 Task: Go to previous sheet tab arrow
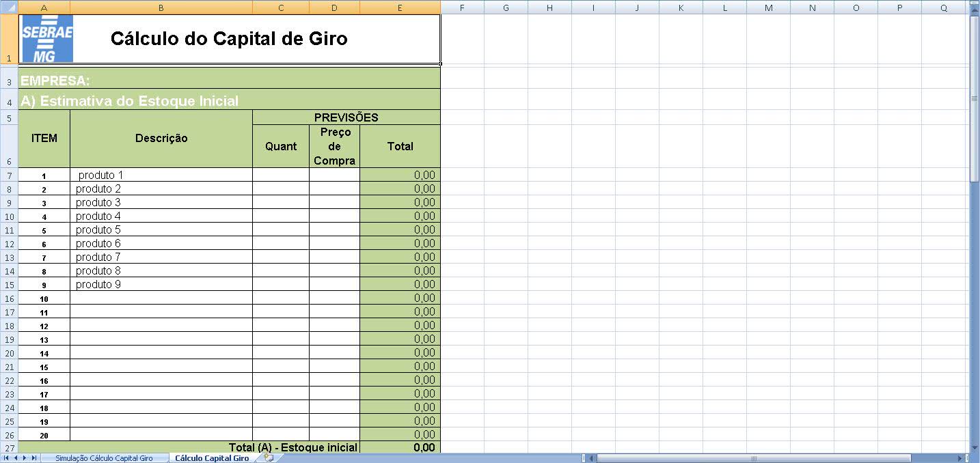tap(16, 458)
